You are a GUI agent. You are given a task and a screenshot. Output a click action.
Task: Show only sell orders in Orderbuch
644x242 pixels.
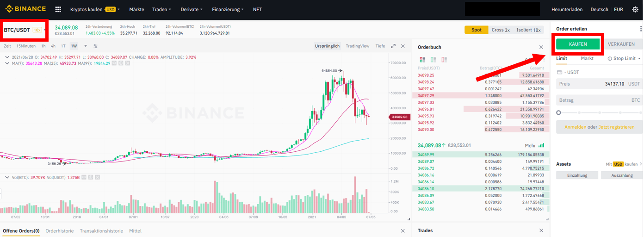point(444,60)
